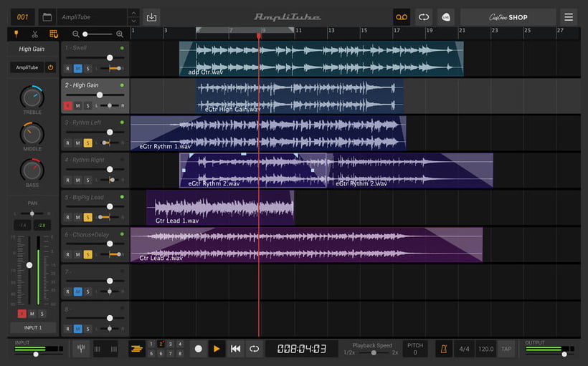Screen dimensions: 588x366
Task: Open the AmpliTube preset name field
Action: pyautogui.click(x=92, y=17)
